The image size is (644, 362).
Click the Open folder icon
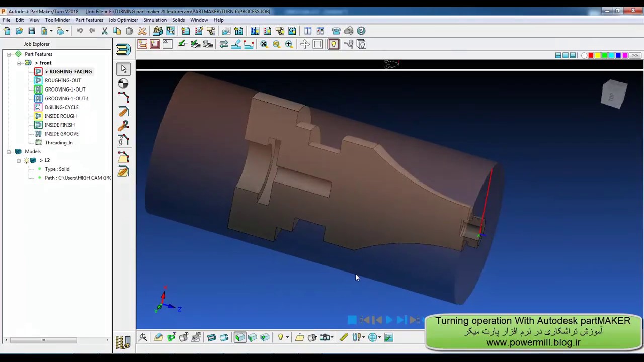coord(19,31)
